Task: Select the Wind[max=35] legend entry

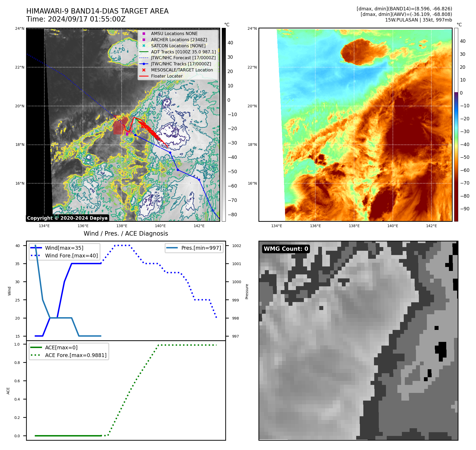Action: click(x=64, y=248)
